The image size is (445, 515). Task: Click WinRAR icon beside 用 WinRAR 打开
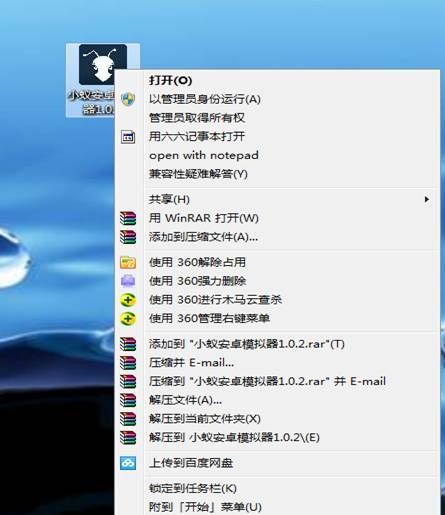(x=128, y=218)
